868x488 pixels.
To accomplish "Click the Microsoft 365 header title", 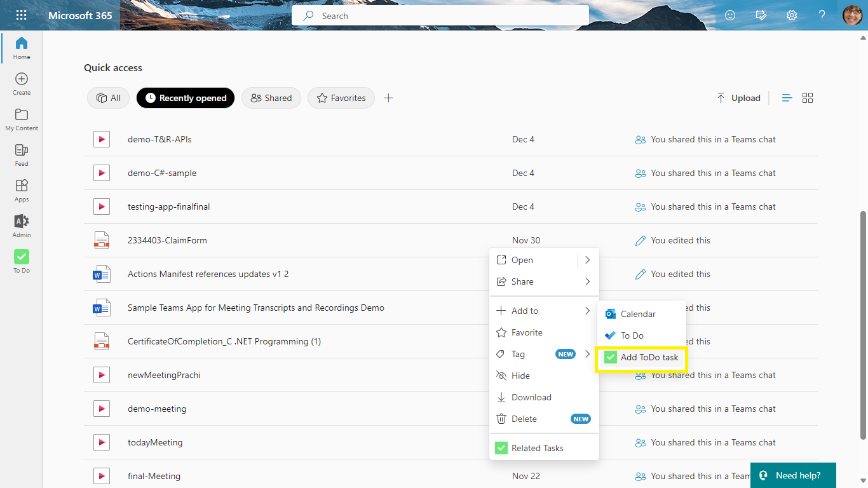I will (80, 15).
